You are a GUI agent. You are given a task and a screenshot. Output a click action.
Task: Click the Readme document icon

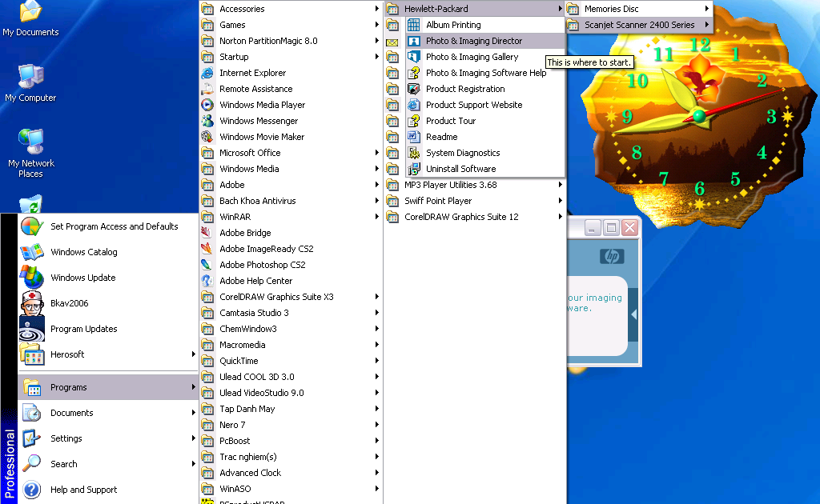point(414,137)
